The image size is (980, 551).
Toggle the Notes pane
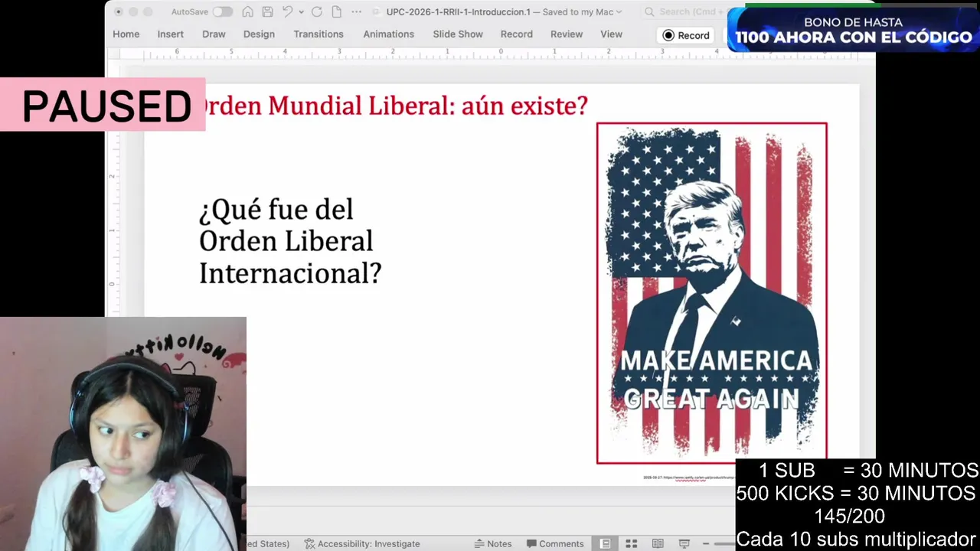(492, 543)
